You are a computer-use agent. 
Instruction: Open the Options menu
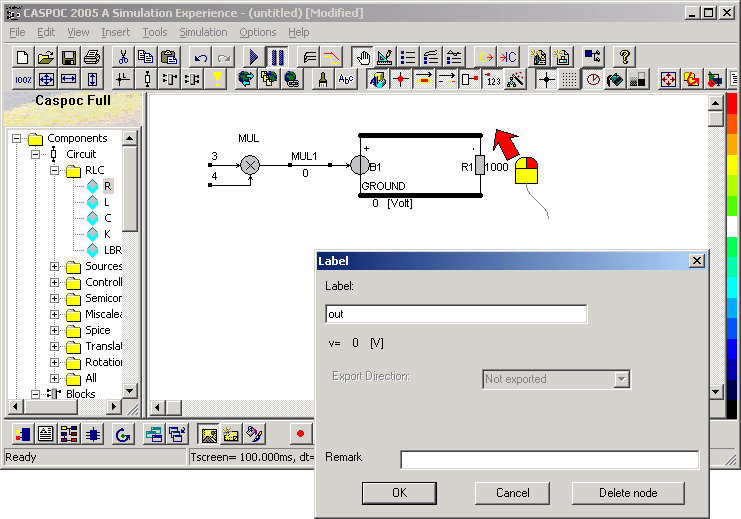pyautogui.click(x=258, y=32)
